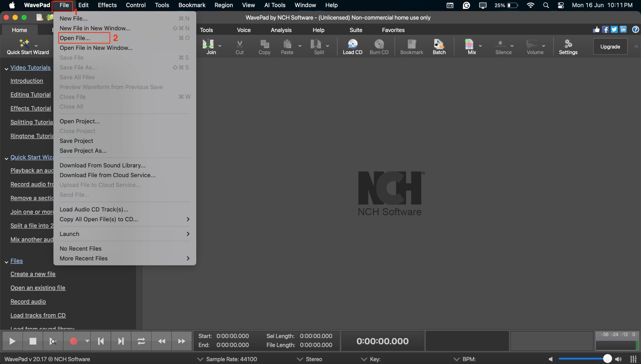Adjust the master volume slider knob
Screen dimensions: 641x364
point(607,359)
